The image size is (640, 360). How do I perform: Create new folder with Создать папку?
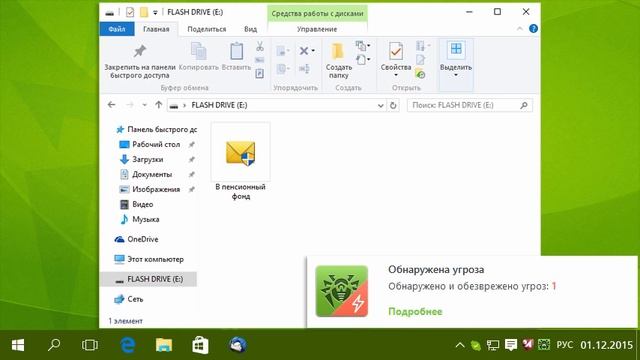tap(338, 60)
